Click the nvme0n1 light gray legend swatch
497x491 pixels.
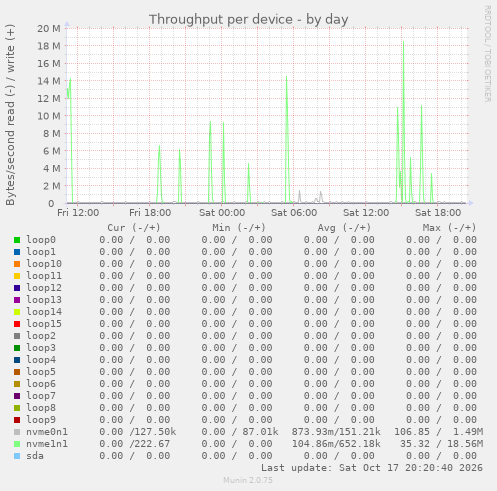(17, 432)
